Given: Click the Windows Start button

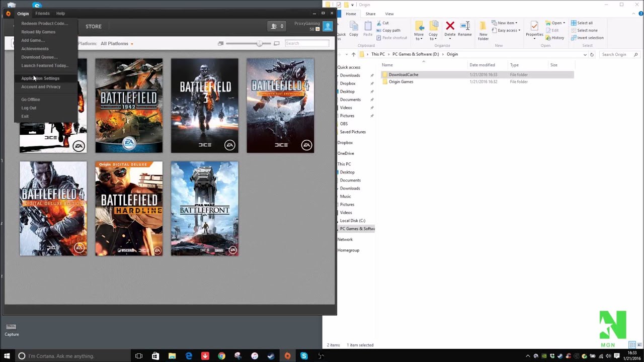Looking at the screenshot, I should click(x=7, y=356).
